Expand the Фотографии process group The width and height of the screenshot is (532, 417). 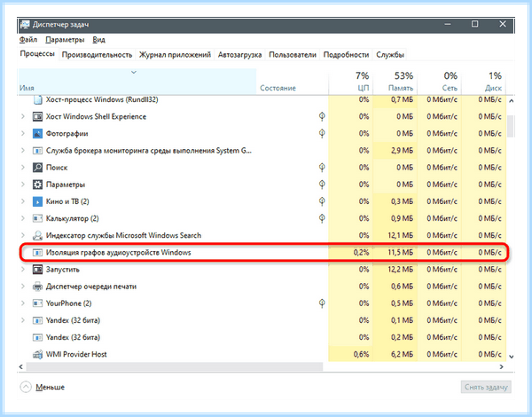point(23,133)
